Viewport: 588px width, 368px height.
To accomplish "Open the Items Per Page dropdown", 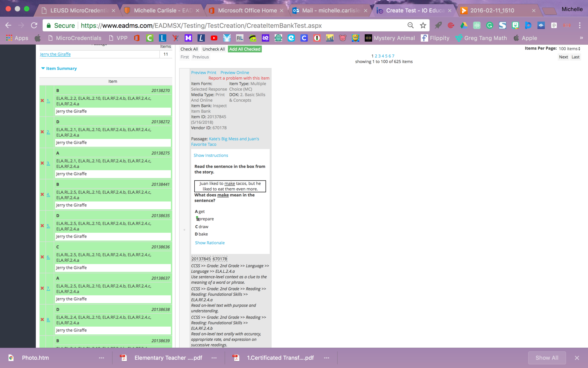I will 569,49.
